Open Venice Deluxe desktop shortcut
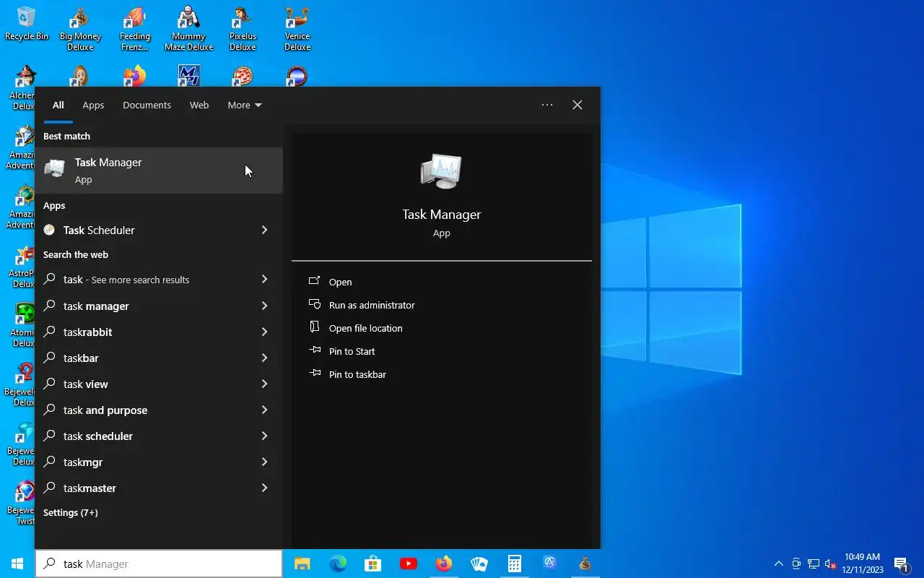The height and width of the screenshot is (578, 924). click(297, 29)
